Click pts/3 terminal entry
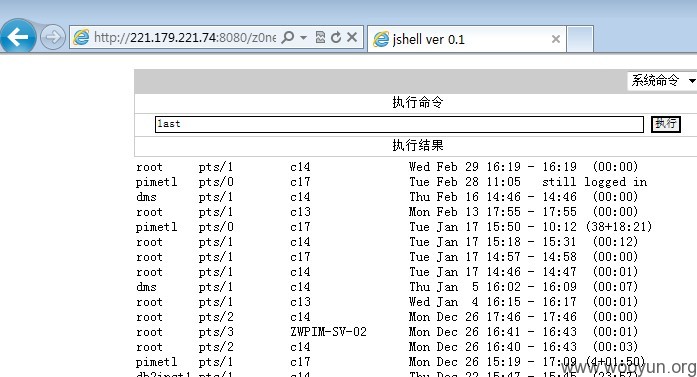Viewport: 697px width, 377px height. click(216, 332)
